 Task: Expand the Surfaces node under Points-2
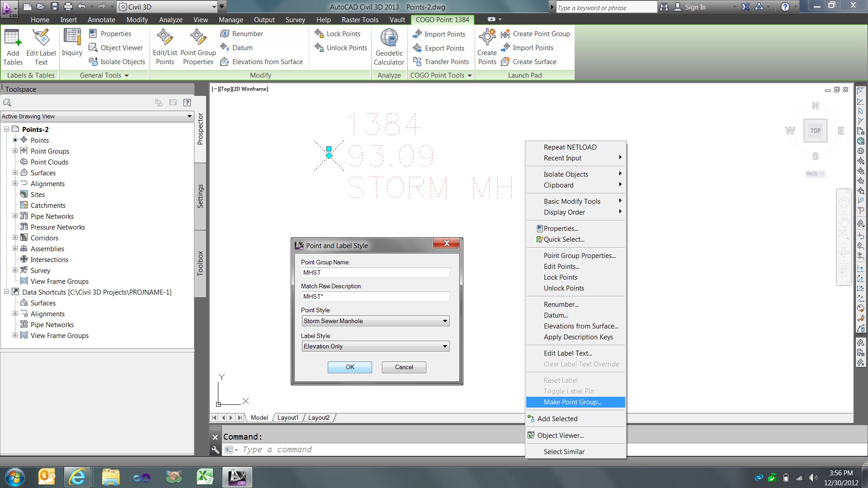15,173
